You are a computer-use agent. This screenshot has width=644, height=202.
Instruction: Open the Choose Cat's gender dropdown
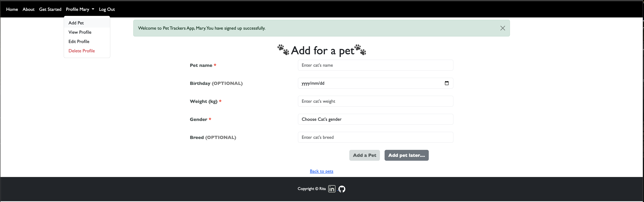pyautogui.click(x=375, y=119)
